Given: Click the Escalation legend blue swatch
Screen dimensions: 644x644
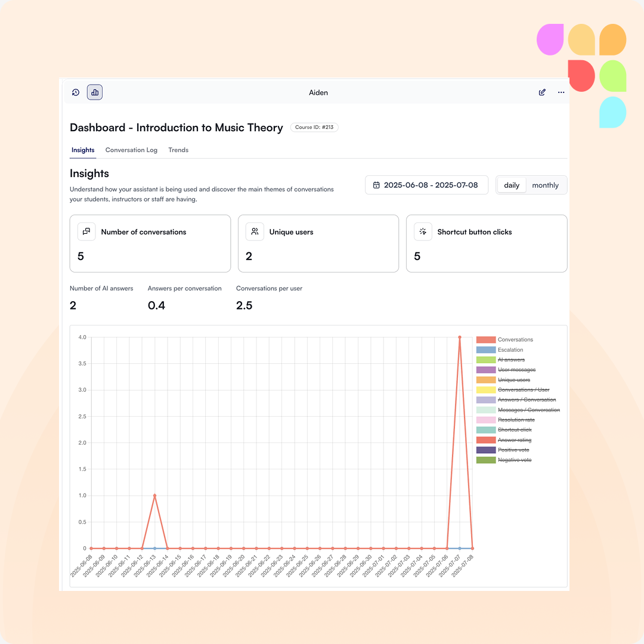Looking at the screenshot, I should (x=486, y=350).
